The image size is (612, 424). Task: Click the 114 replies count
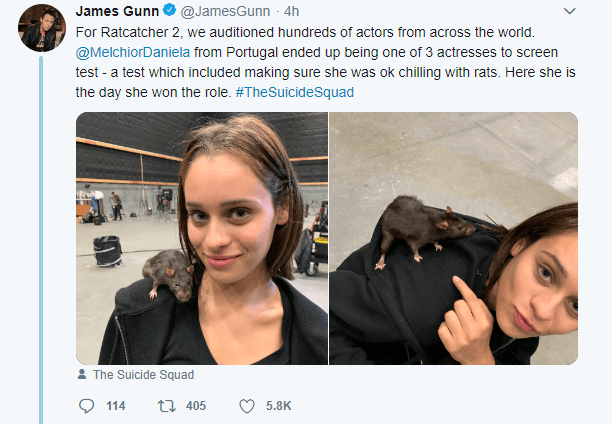(115, 405)
